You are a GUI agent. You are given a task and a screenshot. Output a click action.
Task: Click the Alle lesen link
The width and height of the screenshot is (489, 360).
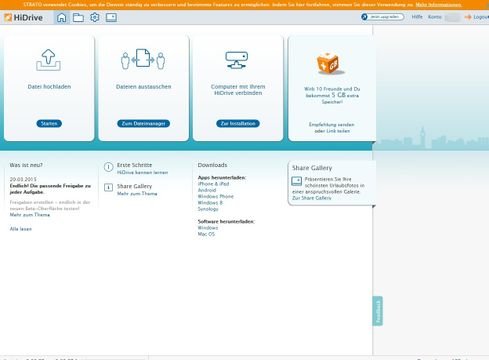[x=21, y=229]
